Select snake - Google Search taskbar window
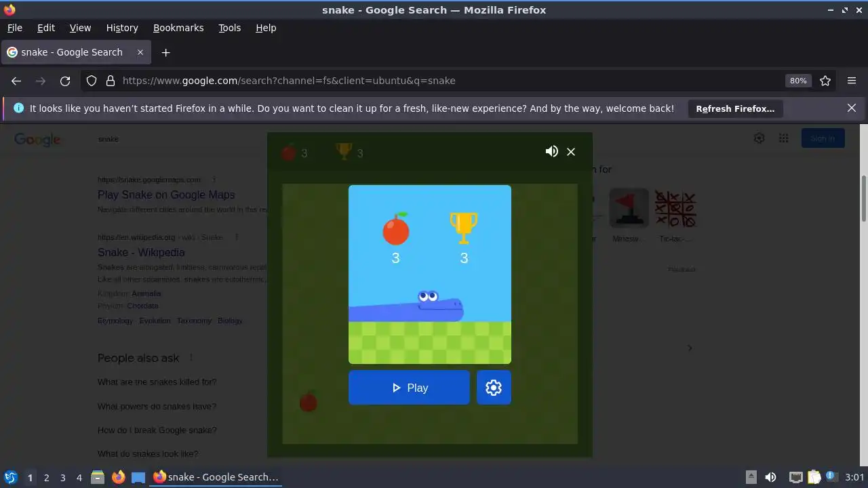Image resolution: width=868 pixels, height=488 pixels. [216, 477]
